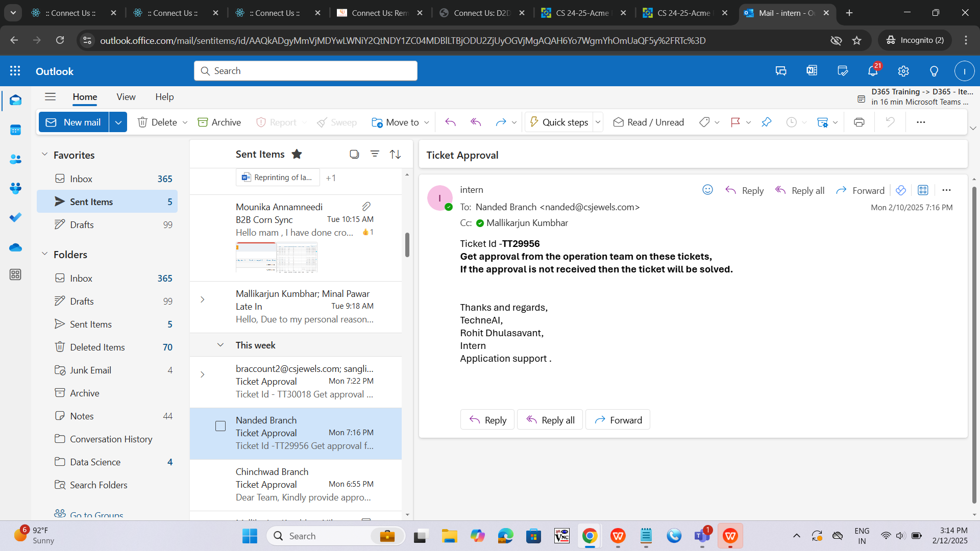Open Outlook settings gear
The image size is (980, 551).
[903, 71]
